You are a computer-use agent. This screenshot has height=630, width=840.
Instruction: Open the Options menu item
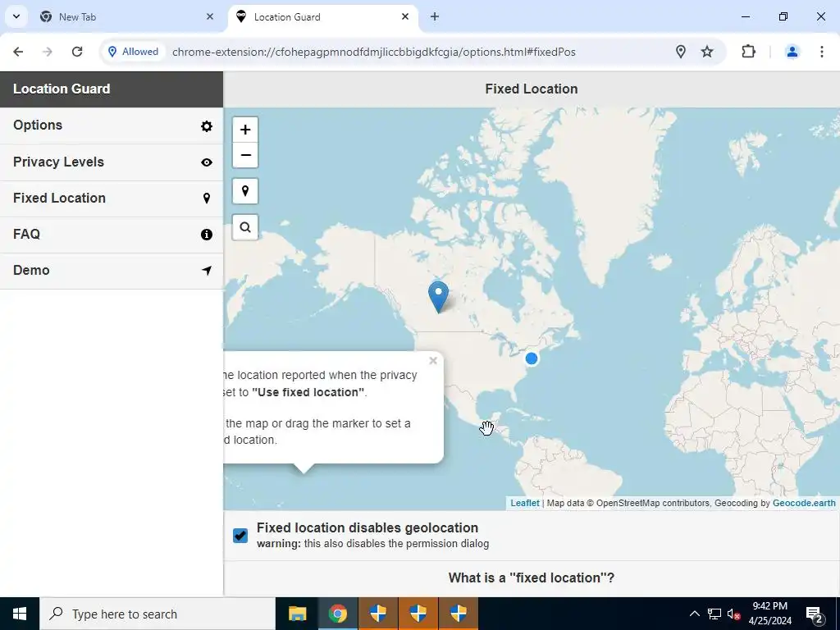112,126
